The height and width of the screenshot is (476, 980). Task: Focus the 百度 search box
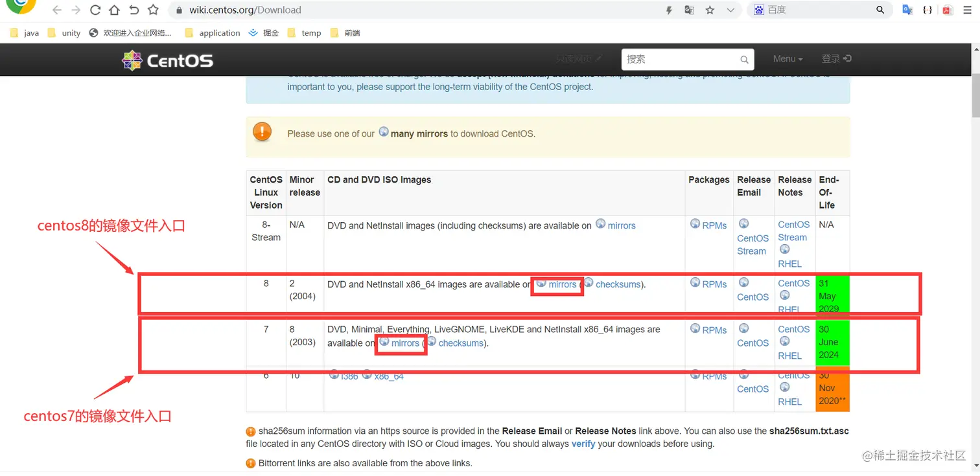(819, 10)
